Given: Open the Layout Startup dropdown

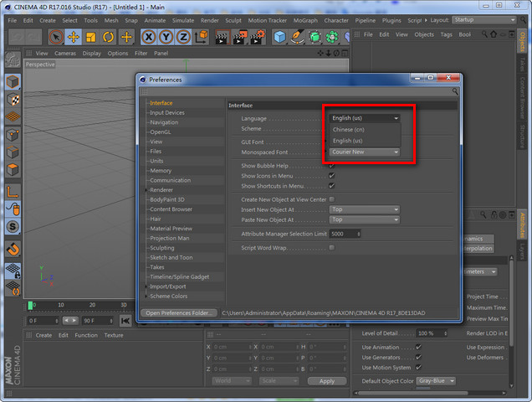Looking at the screenshot, I should point(483,20).
